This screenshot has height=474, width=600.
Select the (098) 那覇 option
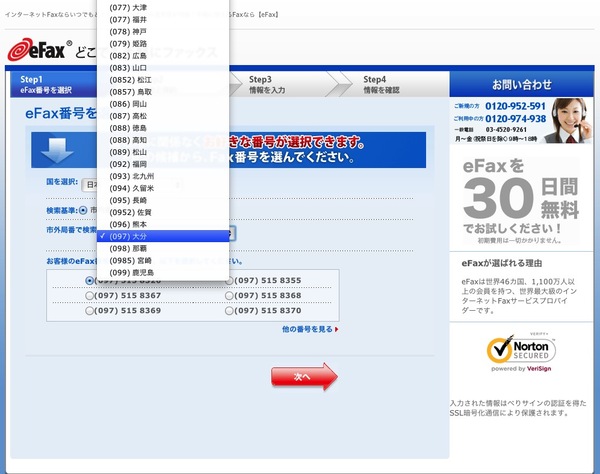pyautogui.click(x=163, y=248)
